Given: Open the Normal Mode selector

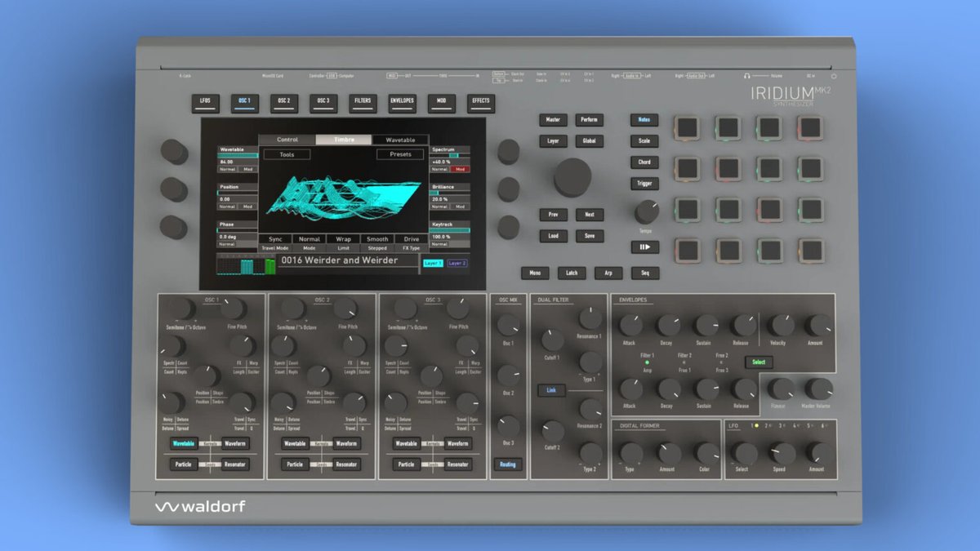Looking at the screenshot, I should point(310,243).
